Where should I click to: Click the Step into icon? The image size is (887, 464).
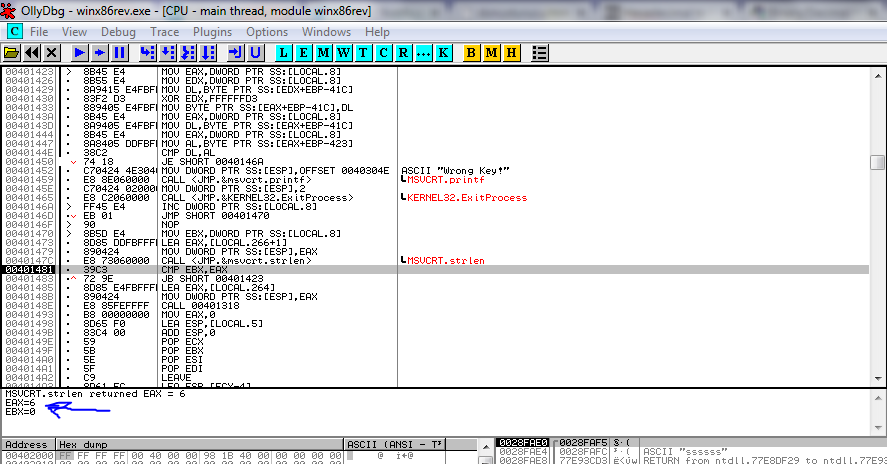point(148,53)
